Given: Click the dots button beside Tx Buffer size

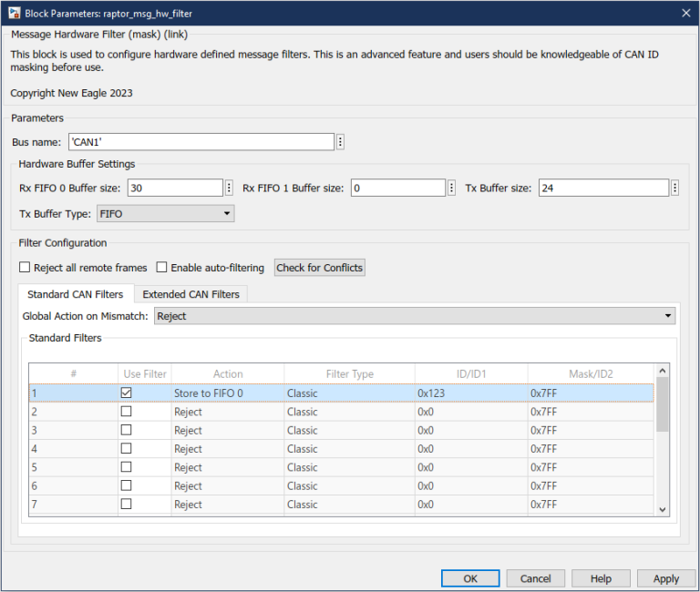Looking at the screenshot, I should pos(674,188).
